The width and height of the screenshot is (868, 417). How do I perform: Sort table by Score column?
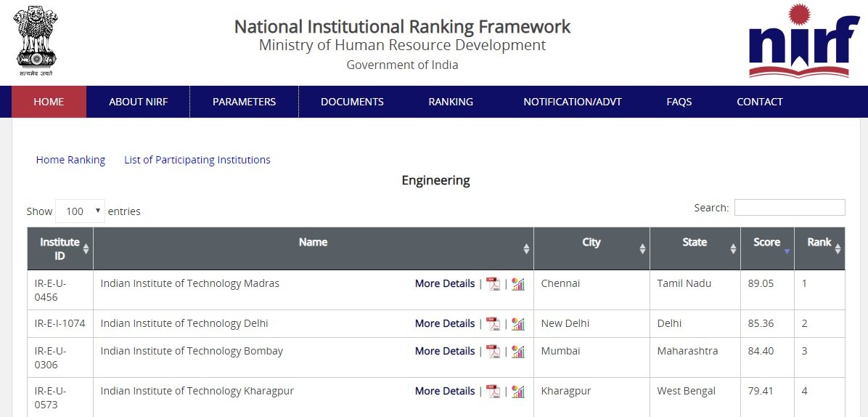click(x=767, y=248)
